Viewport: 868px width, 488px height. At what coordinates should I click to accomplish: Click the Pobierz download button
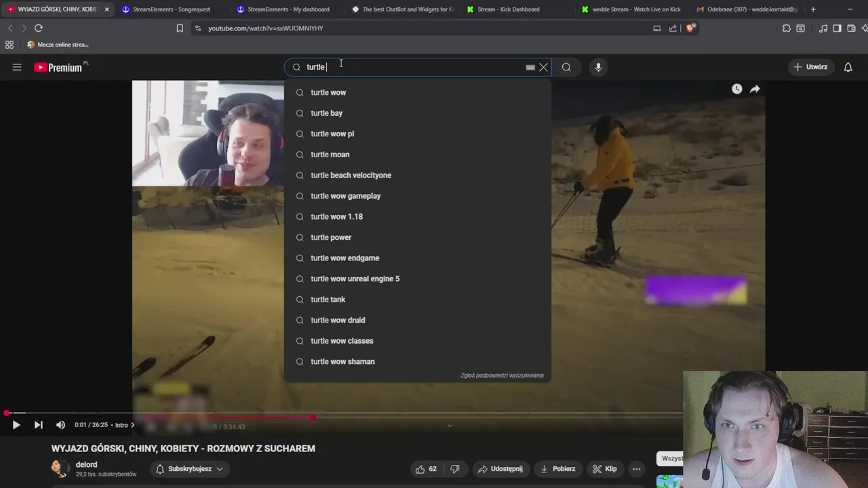(557, 469)
